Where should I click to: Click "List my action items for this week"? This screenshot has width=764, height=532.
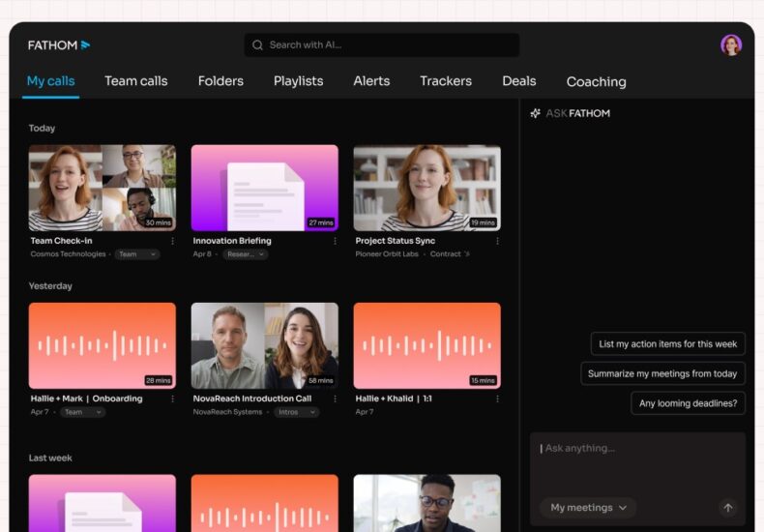pyautogui.click(x=667, y=344)
